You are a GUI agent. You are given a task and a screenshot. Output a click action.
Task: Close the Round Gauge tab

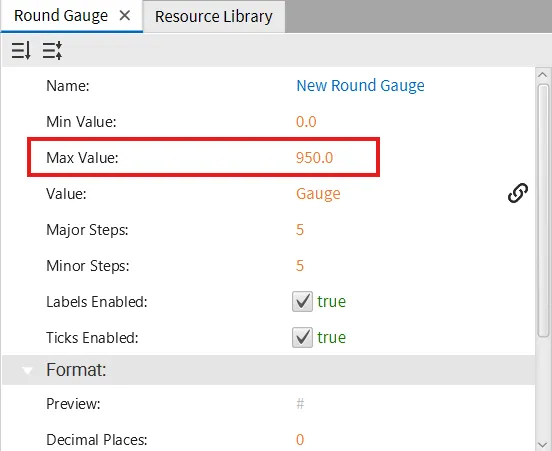(125, 15)
